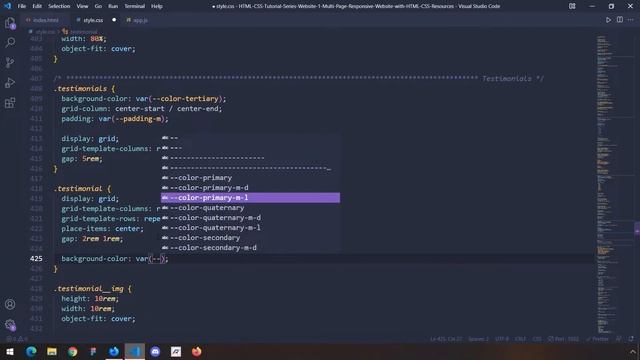Image resolution: width=640 pixels, height=360 pixels.
Task: Click 'place-items: center;' on line 422
Action: point(102,229)
